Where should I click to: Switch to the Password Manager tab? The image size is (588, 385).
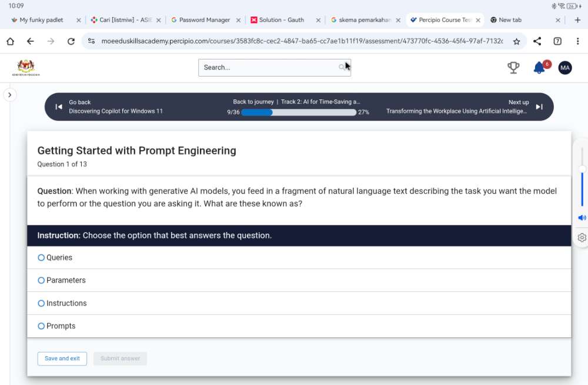point(204,20)
